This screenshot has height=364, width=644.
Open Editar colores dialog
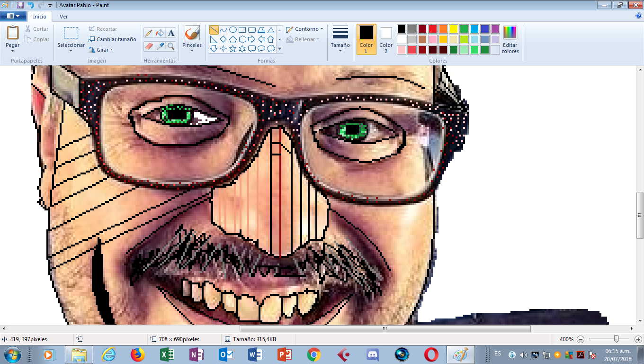tap(510, 40)
